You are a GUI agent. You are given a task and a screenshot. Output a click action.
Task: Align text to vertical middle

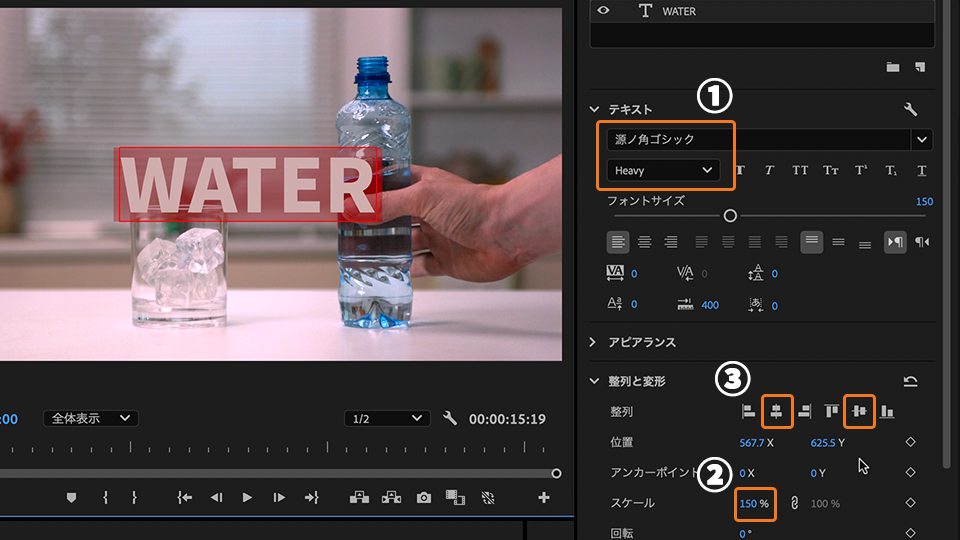point(838,242)
